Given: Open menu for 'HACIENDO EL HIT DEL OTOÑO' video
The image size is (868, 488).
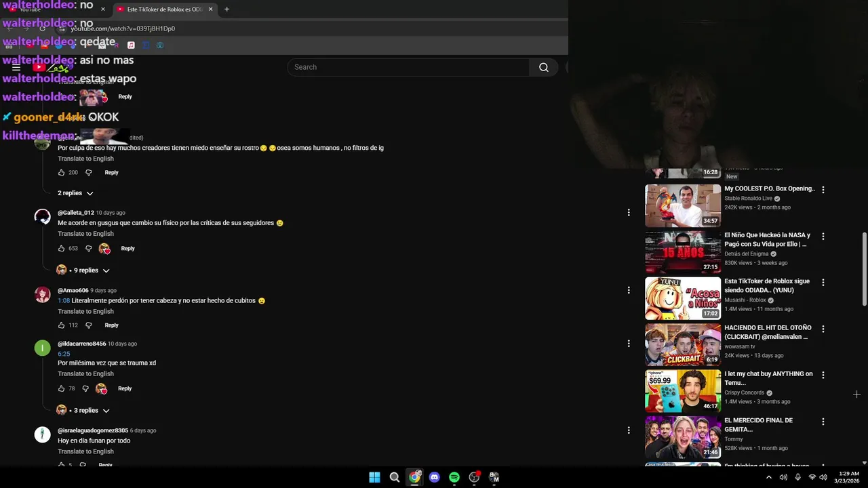Looking at the screenshot, I should point(823,329).
